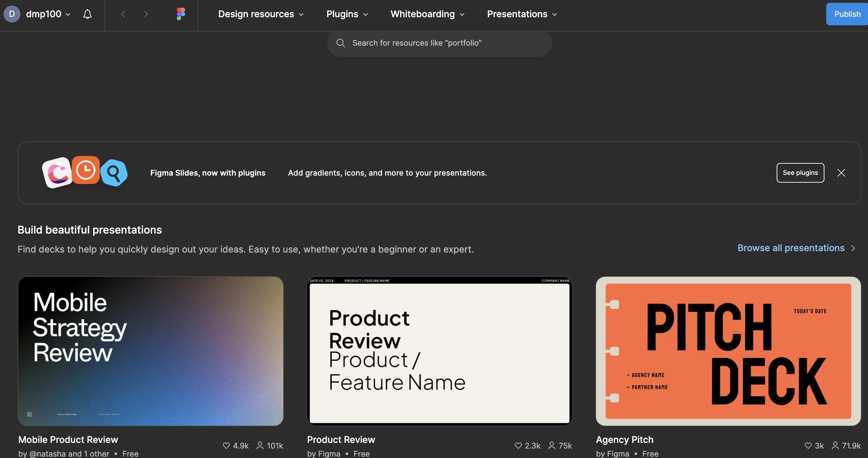Click the heart on Product Review
Viewport: 868px width, 458px height.
coord(518,445)
